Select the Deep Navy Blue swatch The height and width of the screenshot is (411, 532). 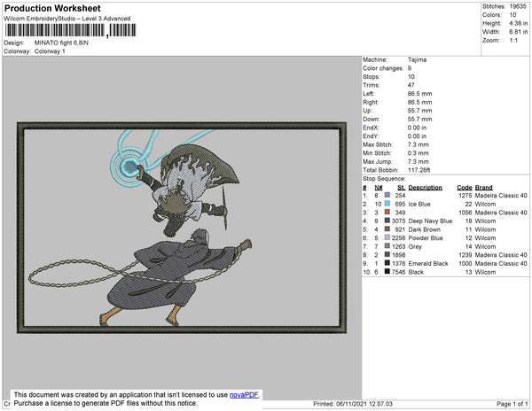click(x=387, y=221)
